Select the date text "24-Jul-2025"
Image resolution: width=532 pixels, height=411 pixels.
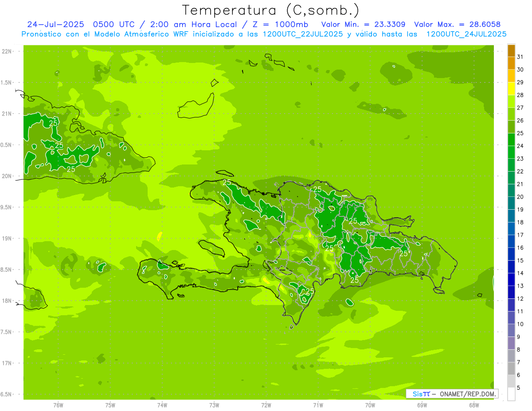(x=55, y=25)
